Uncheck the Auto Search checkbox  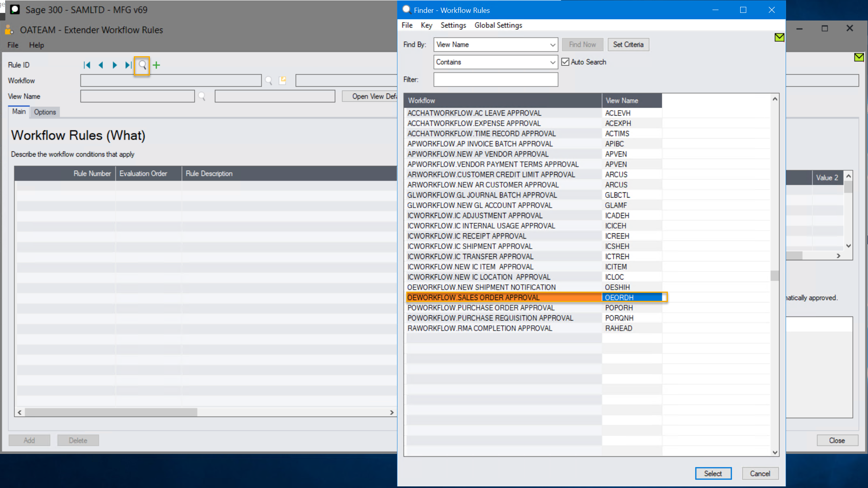pyautogui.click(x=565, y=62)
